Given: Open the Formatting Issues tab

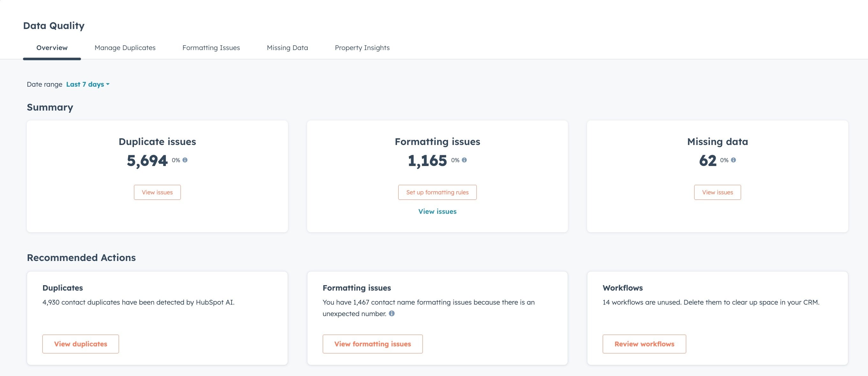Looking at the screenshot, I should [211, 48].
